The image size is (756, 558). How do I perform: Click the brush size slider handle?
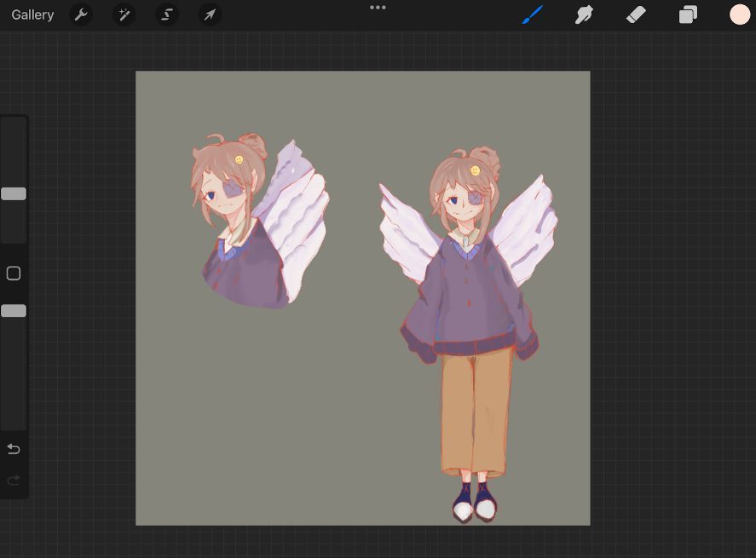point(14,193)
